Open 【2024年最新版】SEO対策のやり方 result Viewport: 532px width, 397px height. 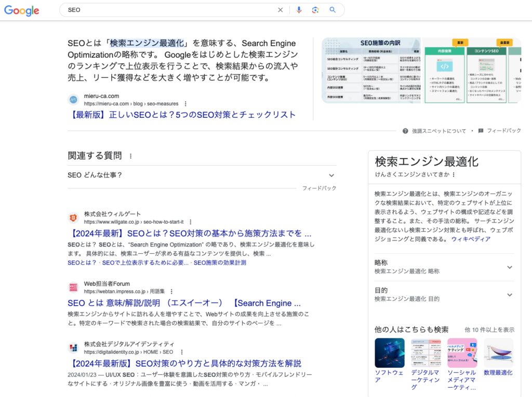click(185, 363)
